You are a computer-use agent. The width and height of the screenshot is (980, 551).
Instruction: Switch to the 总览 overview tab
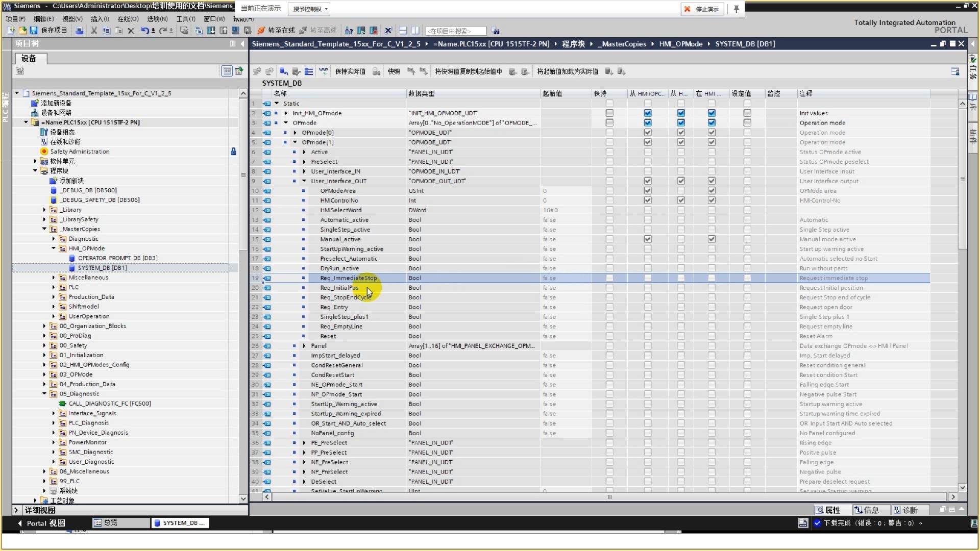(120, 523)
